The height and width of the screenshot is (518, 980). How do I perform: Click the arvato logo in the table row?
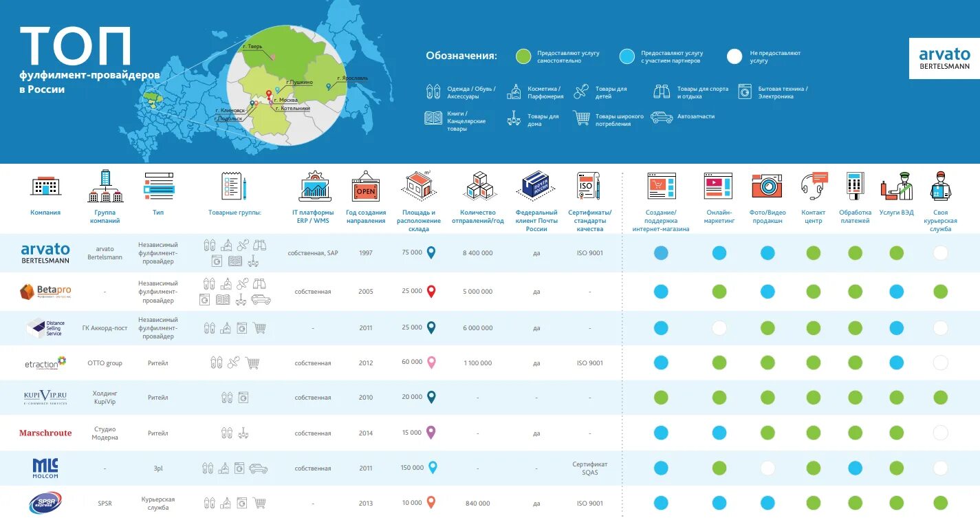[x=45, y=253]
